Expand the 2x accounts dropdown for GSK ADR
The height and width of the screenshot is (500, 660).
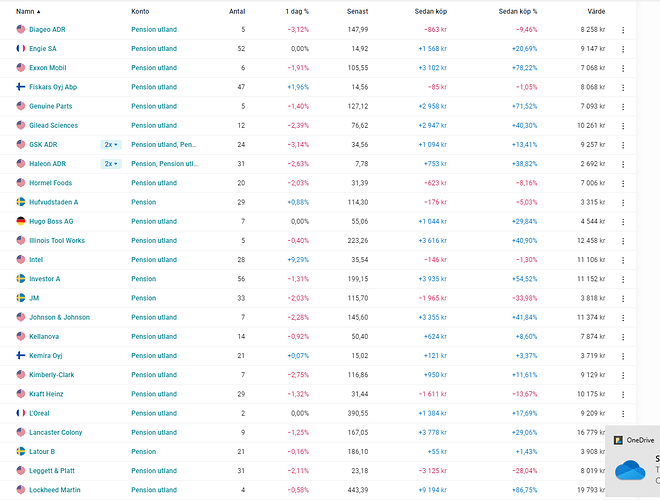[x=111, y=145]
